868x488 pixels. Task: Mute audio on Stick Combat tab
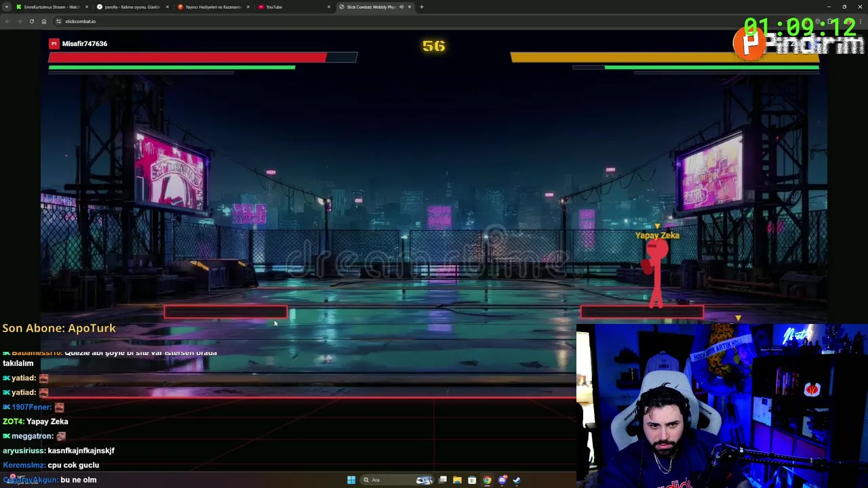pyautogui.click(x=401, y=7)
